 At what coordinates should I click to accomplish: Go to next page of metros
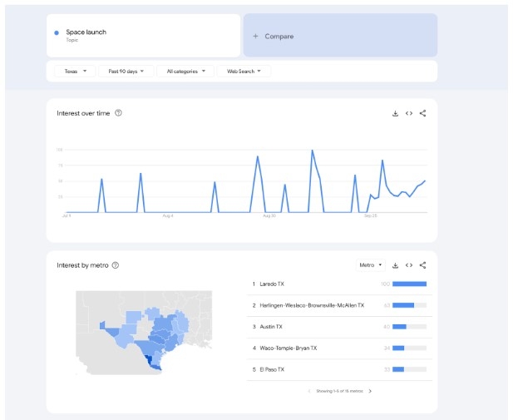(x=370, y=391)
